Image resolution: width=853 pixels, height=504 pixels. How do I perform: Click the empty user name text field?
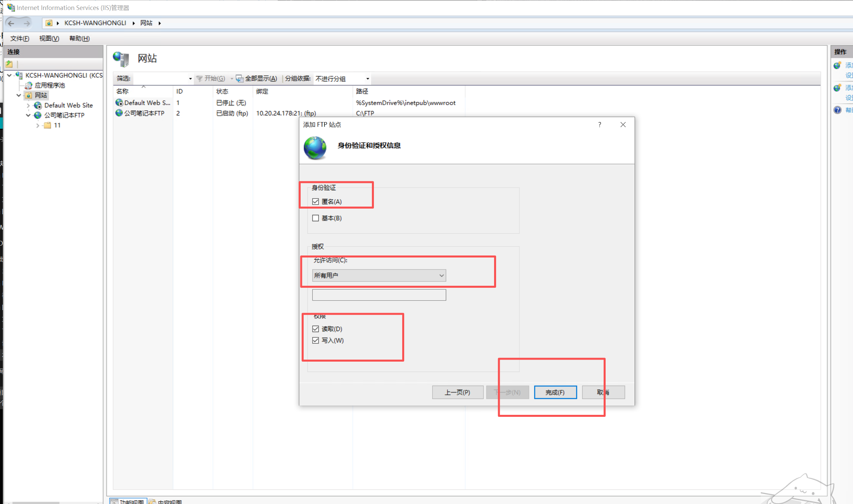(x=379, y=295)
